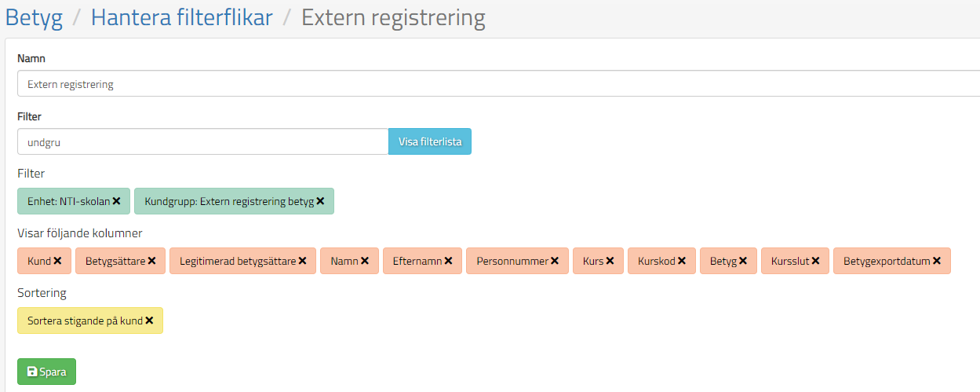Remove the Kursslut column tag

[815, 261]
